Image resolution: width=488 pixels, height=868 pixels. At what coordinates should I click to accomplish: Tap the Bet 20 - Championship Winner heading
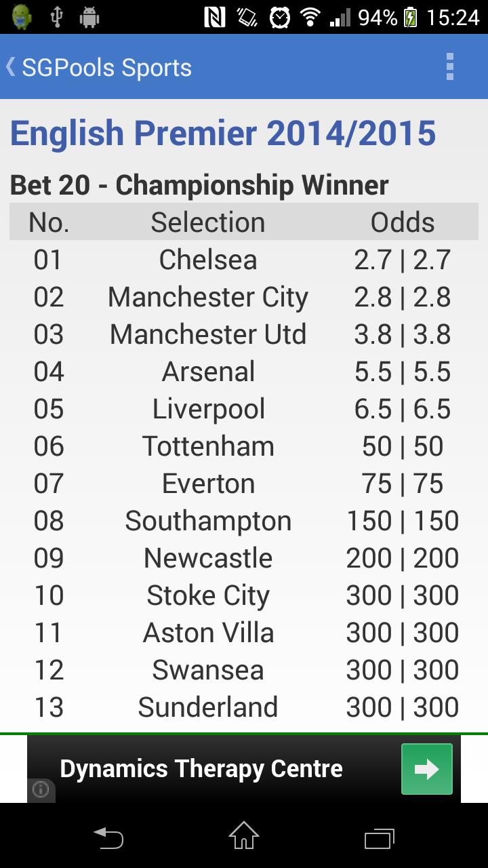[198, 184]
